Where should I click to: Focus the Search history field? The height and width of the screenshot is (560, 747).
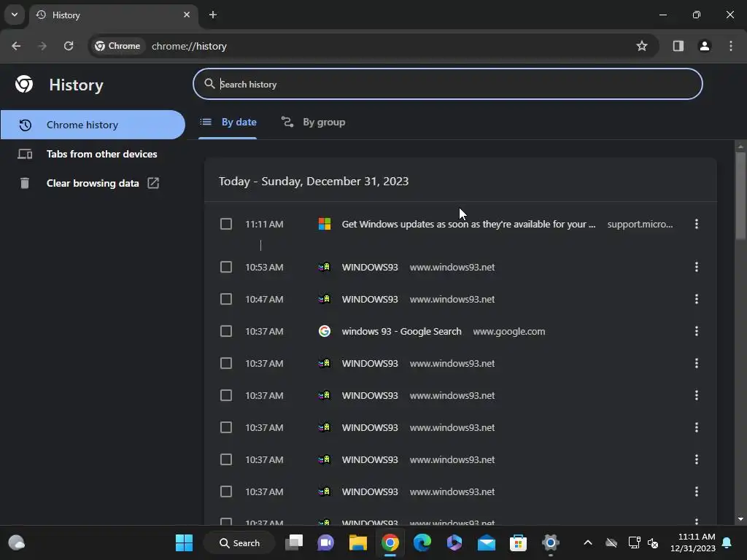pyautogui.click(x=447, y=85)
